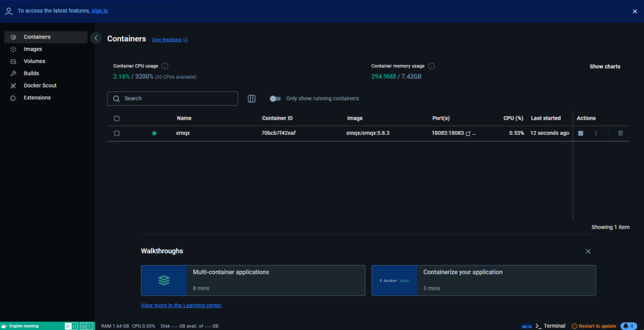This screenshot has width=644, height=330.
Task: Pause the Docker engine
Action: (x=74, y=326)
